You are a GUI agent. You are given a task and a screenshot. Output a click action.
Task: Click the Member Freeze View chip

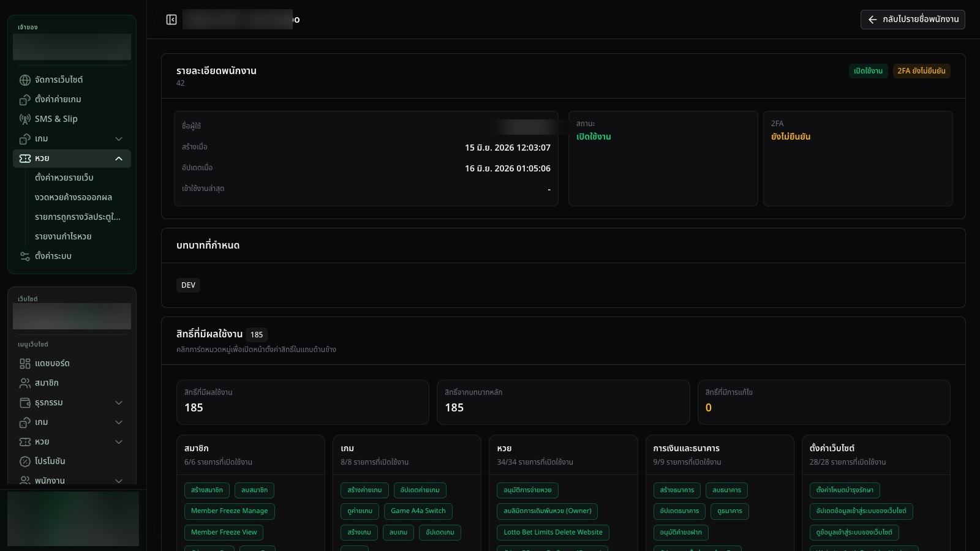pyautogui.click(x=224, y=533)
